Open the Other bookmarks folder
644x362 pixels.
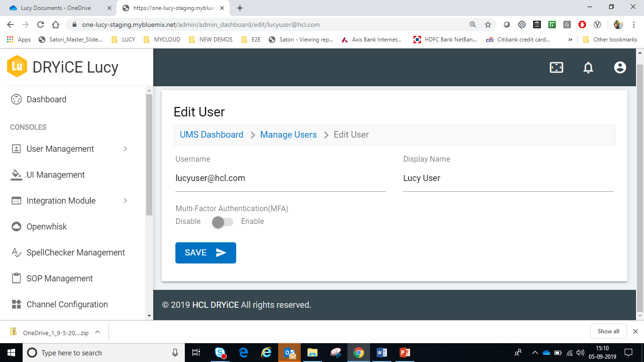[x=610, y=40]
